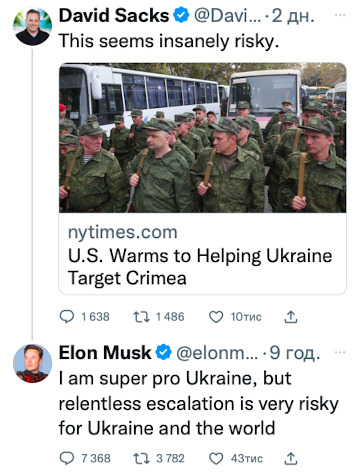Like Elon Musk's tweet with heart icon
This screenshot has width=361, height=474.
[216, 458]
